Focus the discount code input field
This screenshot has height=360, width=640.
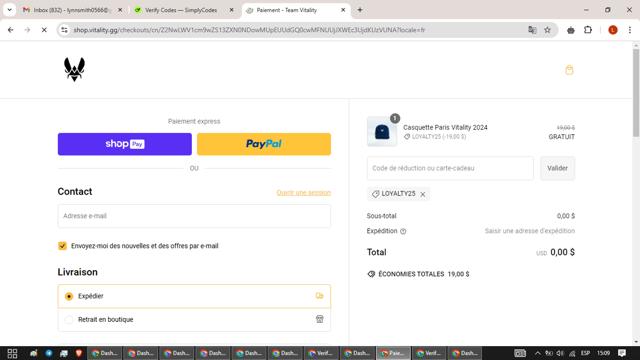tap(450, 168)
